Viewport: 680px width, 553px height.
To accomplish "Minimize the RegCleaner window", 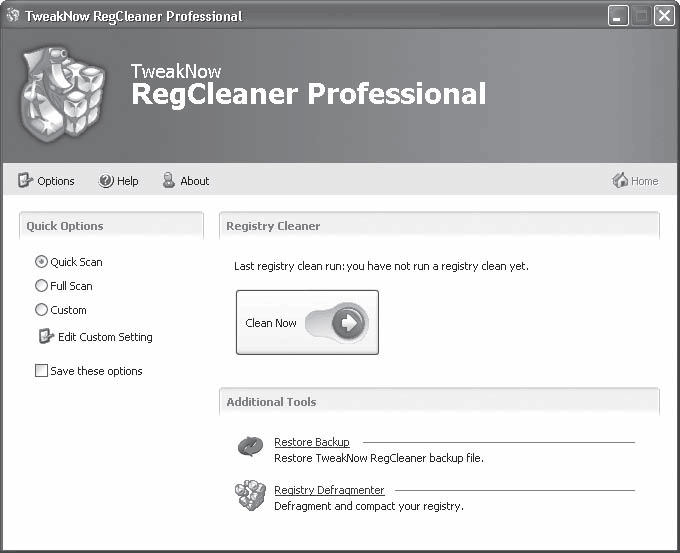I will pos(618,16).
